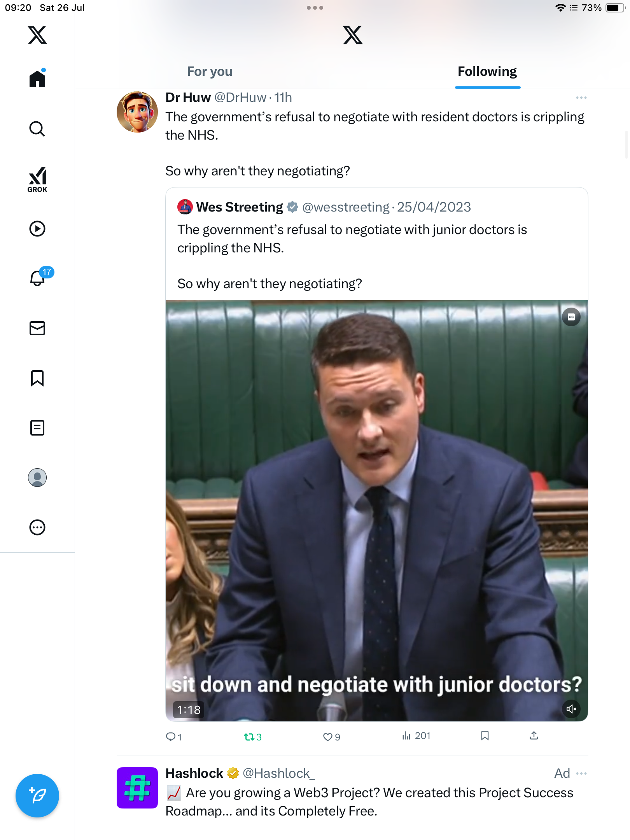Image resolution: width=630 pixels, height=840 pixels.
Task: Expand the More menu in sidebar
Action: coord(37,527)
